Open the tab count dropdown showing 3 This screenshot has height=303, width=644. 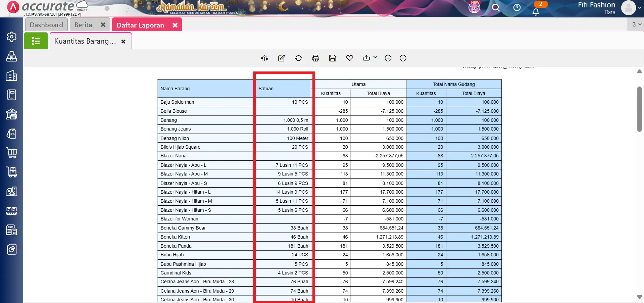click(x=636, y=24)
